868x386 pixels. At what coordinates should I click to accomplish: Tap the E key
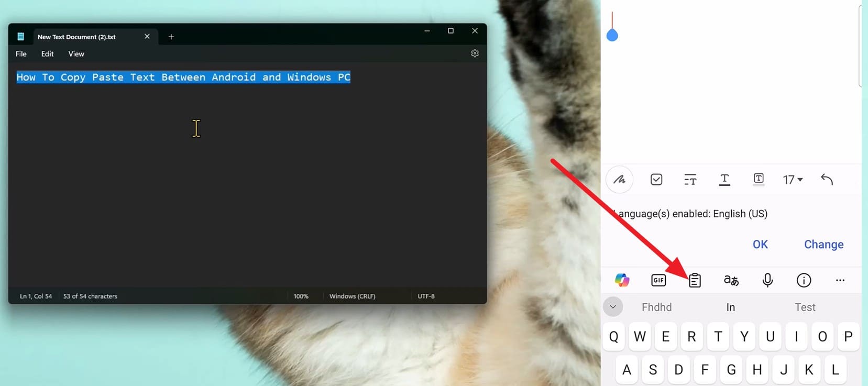666,336
